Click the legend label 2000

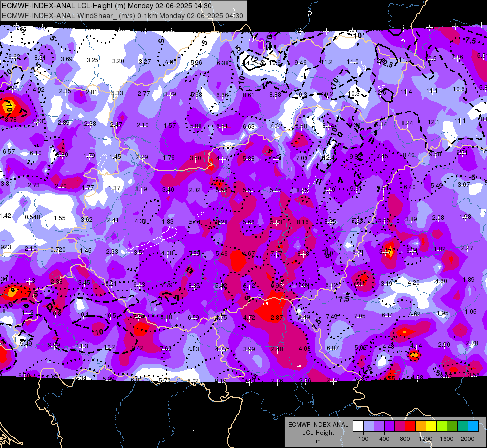(x=468, y=439)
